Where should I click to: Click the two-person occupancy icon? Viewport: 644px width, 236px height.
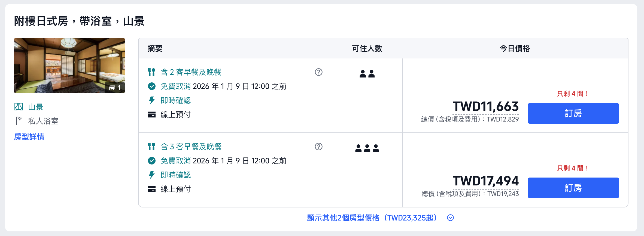coord(367,73)
